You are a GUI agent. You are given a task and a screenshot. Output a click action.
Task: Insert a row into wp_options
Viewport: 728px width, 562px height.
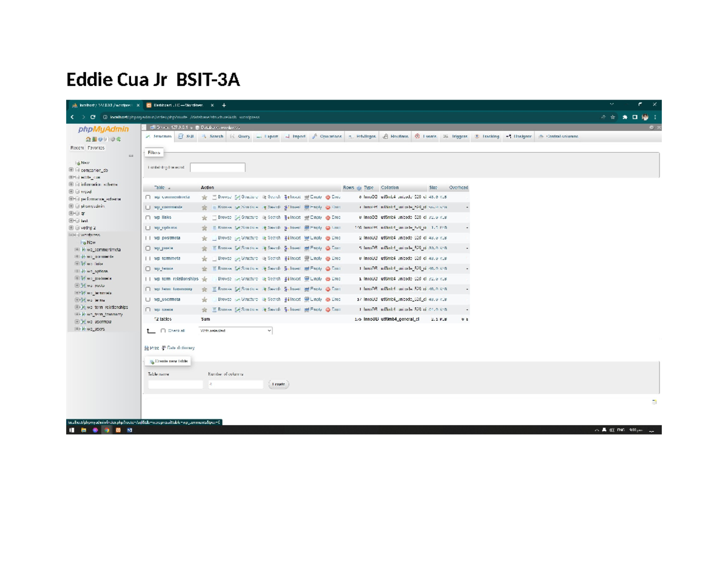[291, 227]
